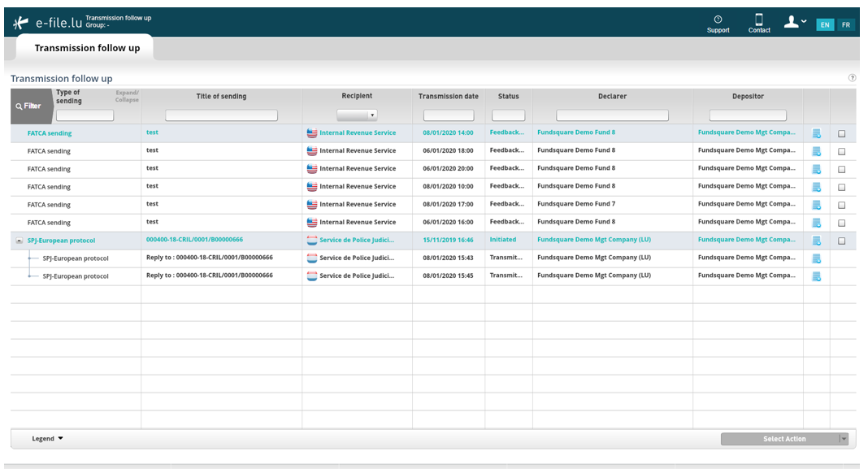Open the user account menu icon

pos(795,22)
